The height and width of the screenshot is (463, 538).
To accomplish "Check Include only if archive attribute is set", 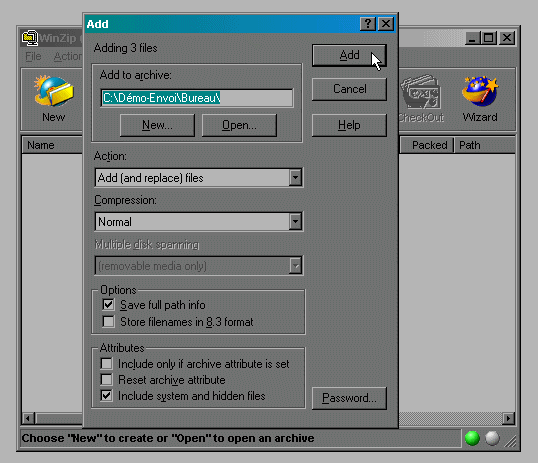I will click(x=106, y=363).
